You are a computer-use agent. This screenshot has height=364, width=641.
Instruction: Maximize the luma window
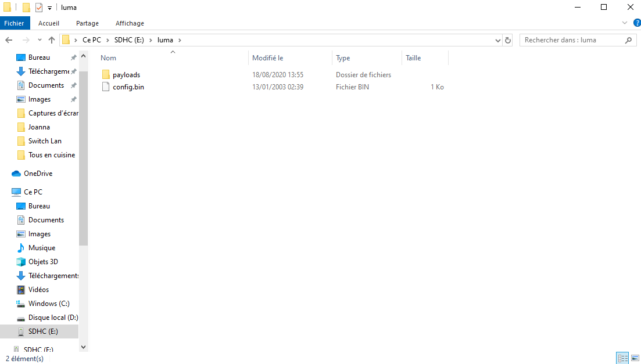pyautogui.click(x=604, y=8)
